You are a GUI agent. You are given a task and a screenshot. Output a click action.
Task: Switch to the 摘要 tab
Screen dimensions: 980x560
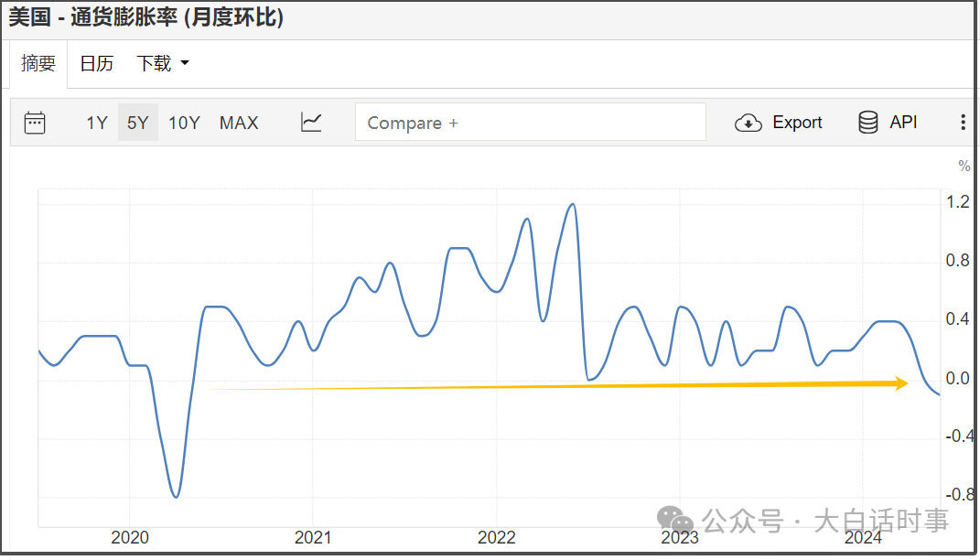[38, 63]
